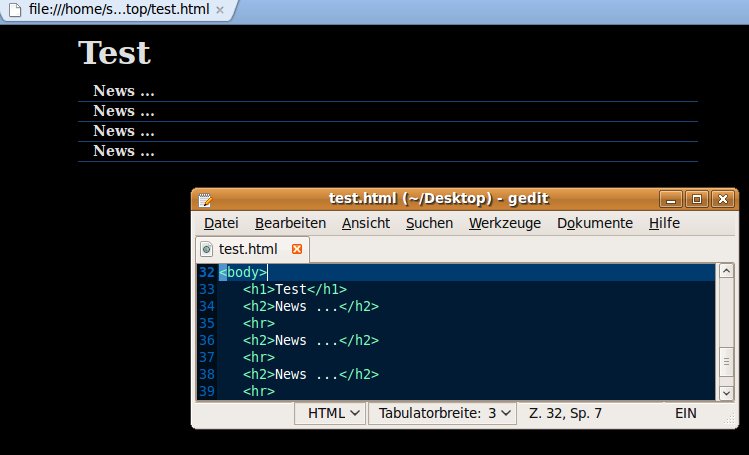Click the editor scrollbar down arrow
Screen dimensions: 749x455
[x=726, y=393]
